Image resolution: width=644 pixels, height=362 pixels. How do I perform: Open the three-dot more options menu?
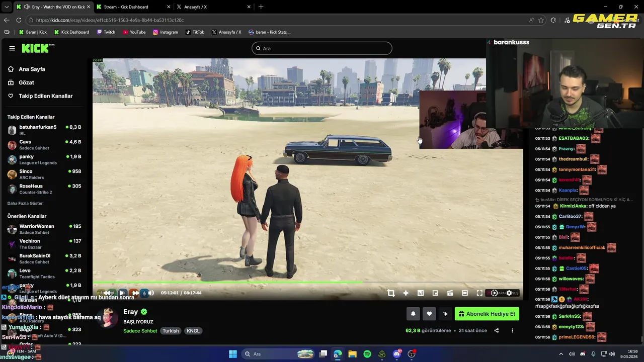point(512,330)
